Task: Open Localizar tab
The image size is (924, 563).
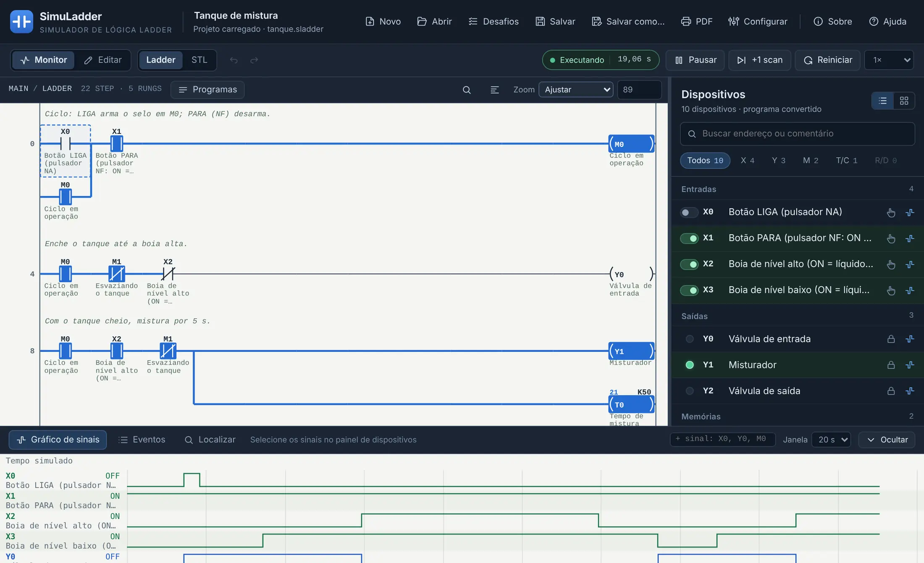Action: point(210,440)
